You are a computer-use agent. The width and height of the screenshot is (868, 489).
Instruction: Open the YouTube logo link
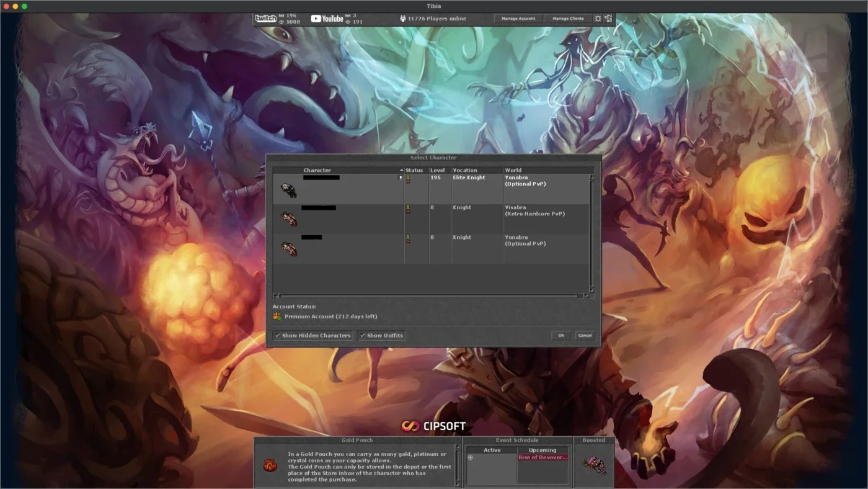coord(327,19)
